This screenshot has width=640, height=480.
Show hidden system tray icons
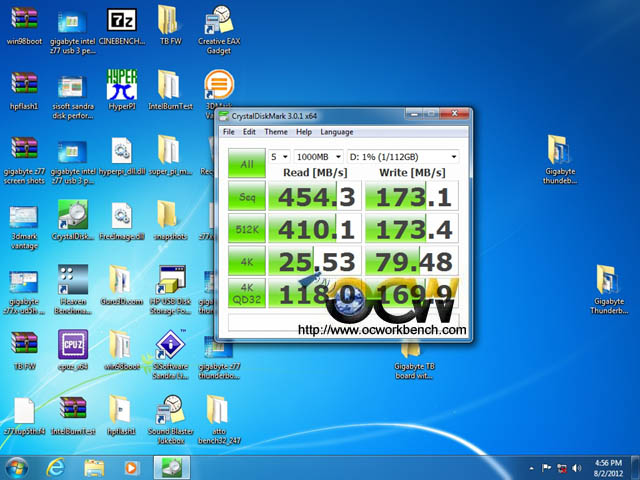531,468
